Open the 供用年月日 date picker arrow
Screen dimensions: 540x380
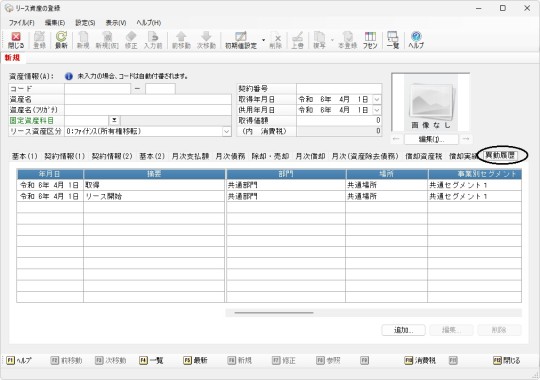(377, 110)
